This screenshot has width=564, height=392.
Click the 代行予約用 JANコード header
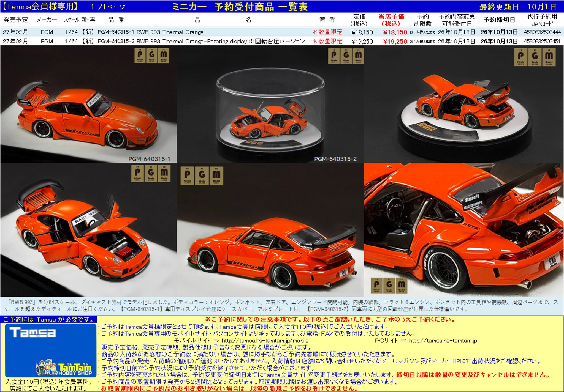[542, 20]
